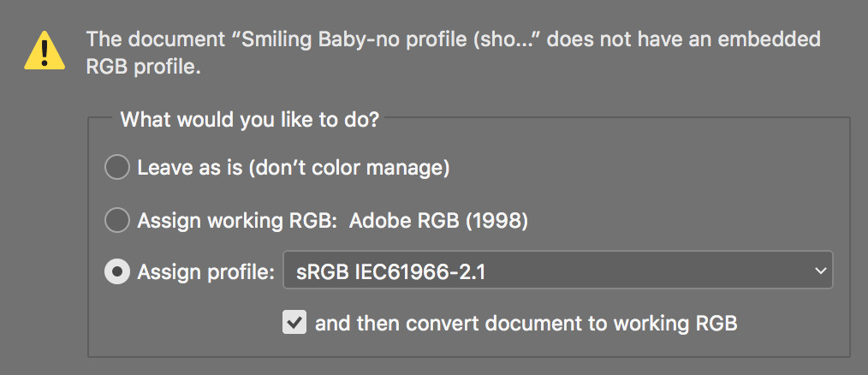Click the "What would you like to do?" heading

(249, 119)
